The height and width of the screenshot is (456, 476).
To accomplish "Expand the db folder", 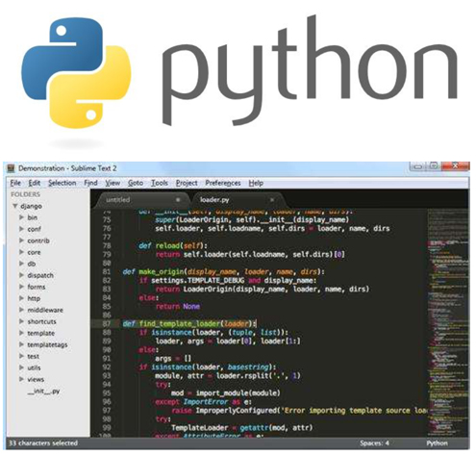I will pos(21,264).
